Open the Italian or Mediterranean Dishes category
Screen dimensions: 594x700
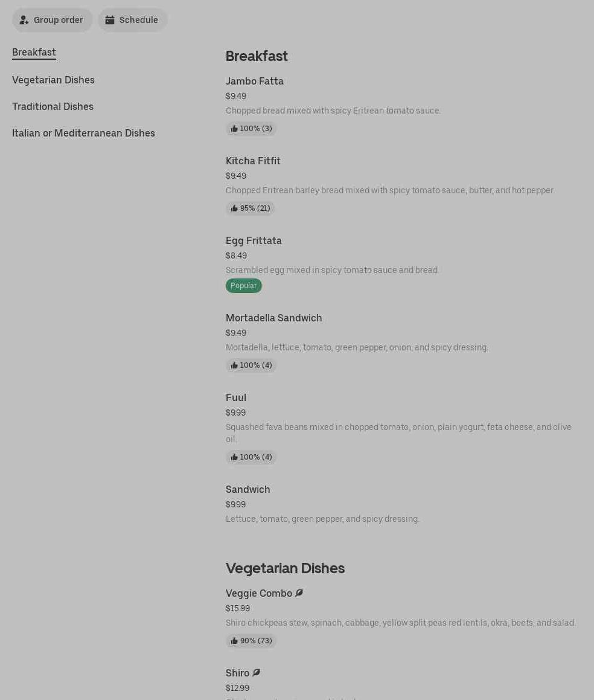tap(83, 133)
